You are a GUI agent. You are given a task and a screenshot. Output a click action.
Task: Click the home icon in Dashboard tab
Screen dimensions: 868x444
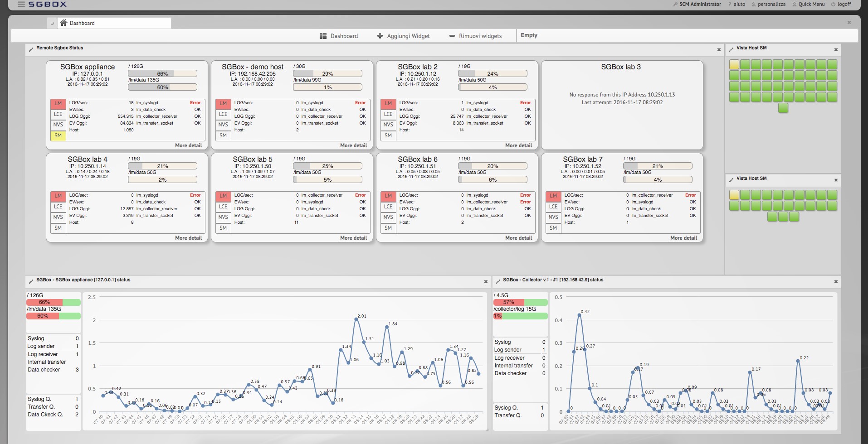[64, 23]
